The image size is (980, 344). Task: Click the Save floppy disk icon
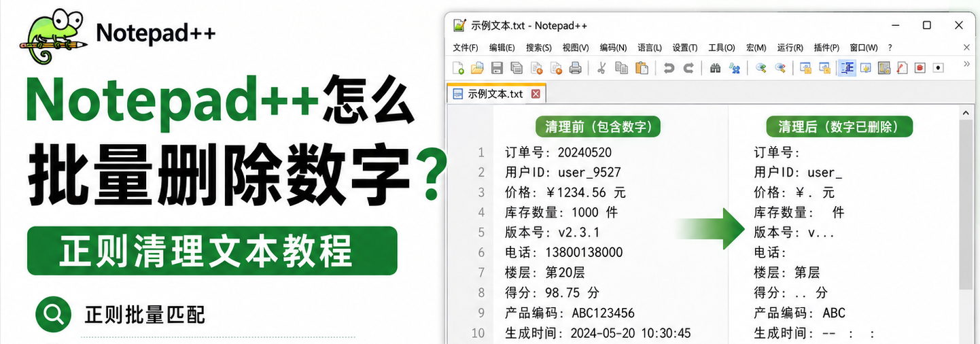(497, 67)
